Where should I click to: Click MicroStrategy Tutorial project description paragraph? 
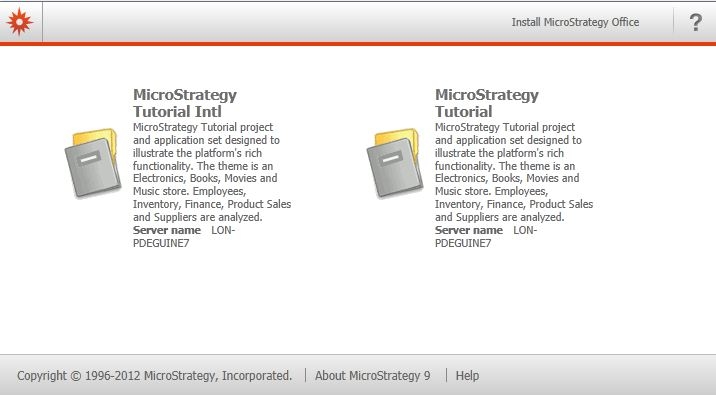[x=514, y=172]
